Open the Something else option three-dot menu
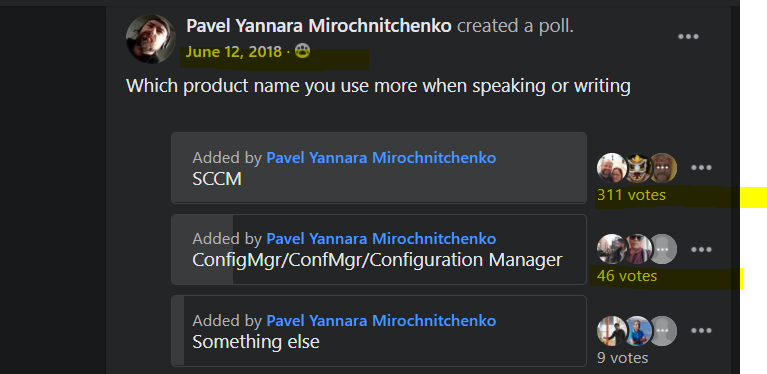 [701, 331]
